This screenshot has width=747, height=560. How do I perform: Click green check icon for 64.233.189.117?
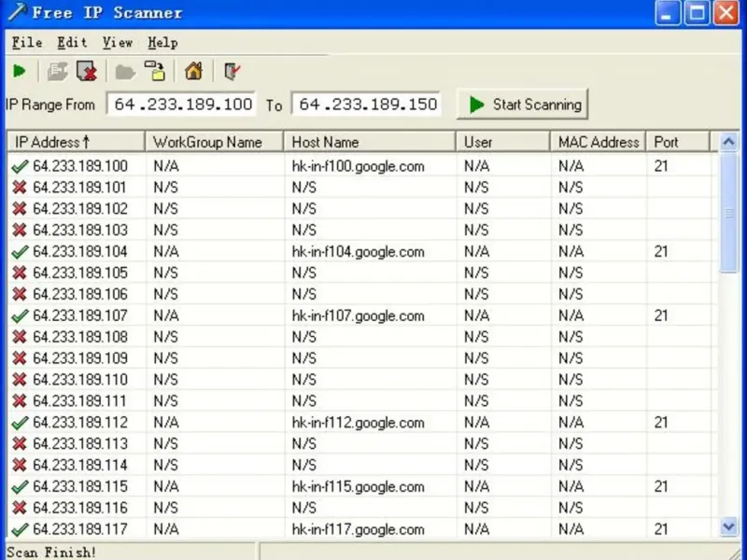[x=20, y=529]
